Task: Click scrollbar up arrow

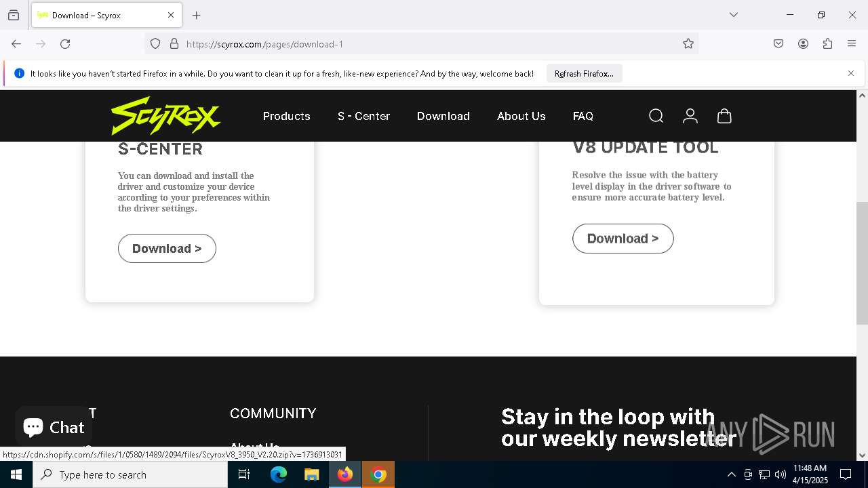Action: tap(862, 95)
